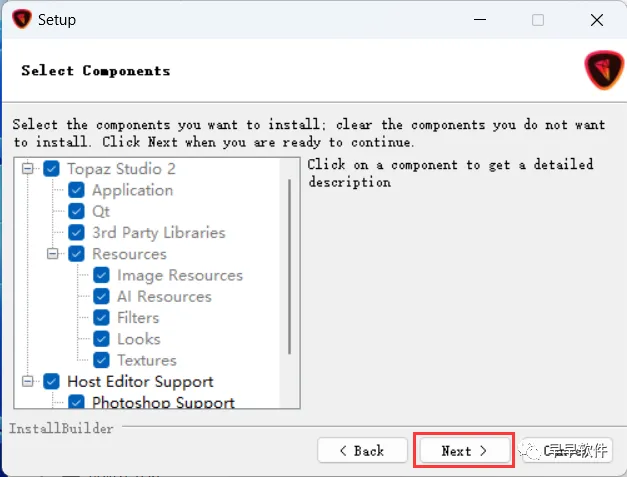
Task: Minimize the Setup window
Action: pos(480,20)
